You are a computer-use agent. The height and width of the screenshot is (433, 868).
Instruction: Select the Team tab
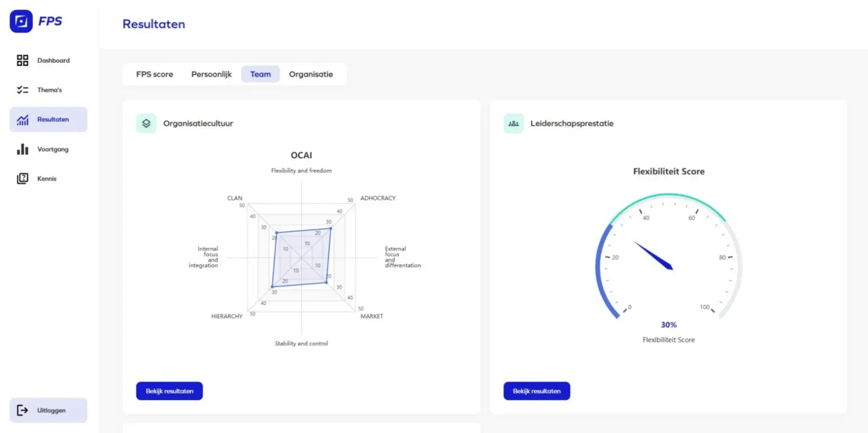pos(260,74)
